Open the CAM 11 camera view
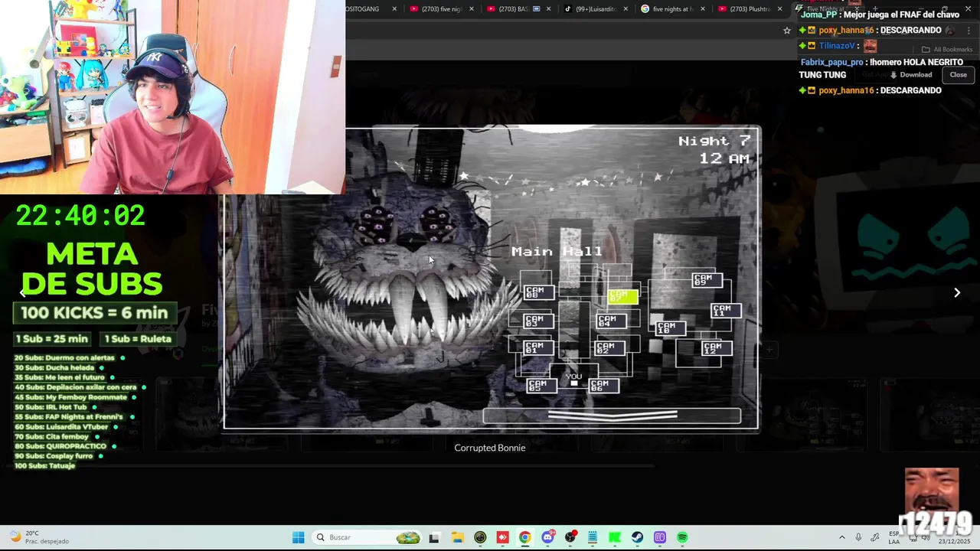The height and width of the screenshot is (551, 980). click(x=726, y=311)
